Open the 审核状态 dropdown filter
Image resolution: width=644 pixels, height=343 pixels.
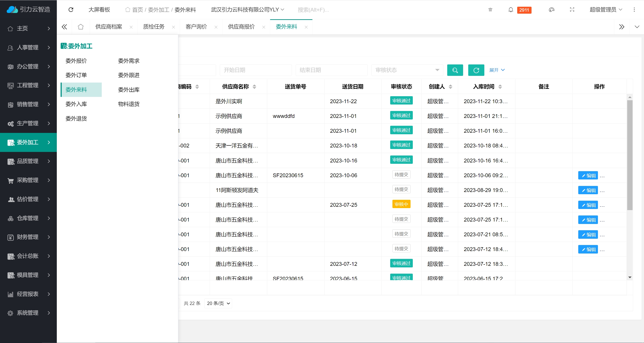(407, 70)
